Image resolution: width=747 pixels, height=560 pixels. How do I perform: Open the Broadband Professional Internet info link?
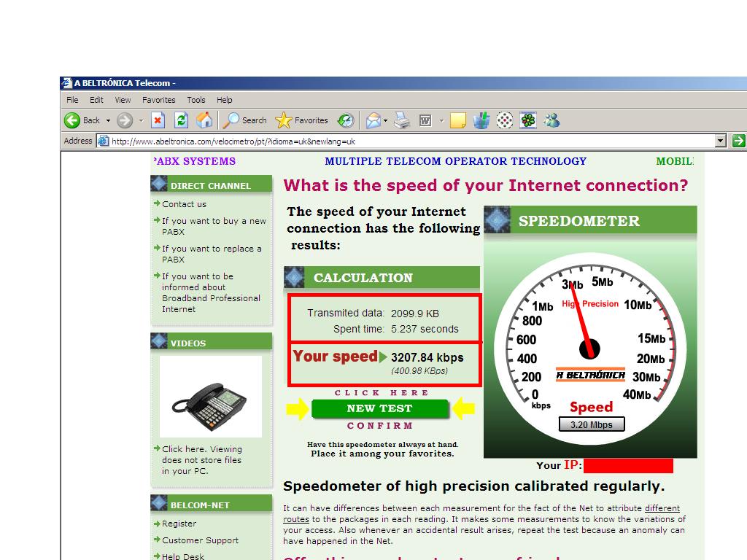tap(211, 292)
